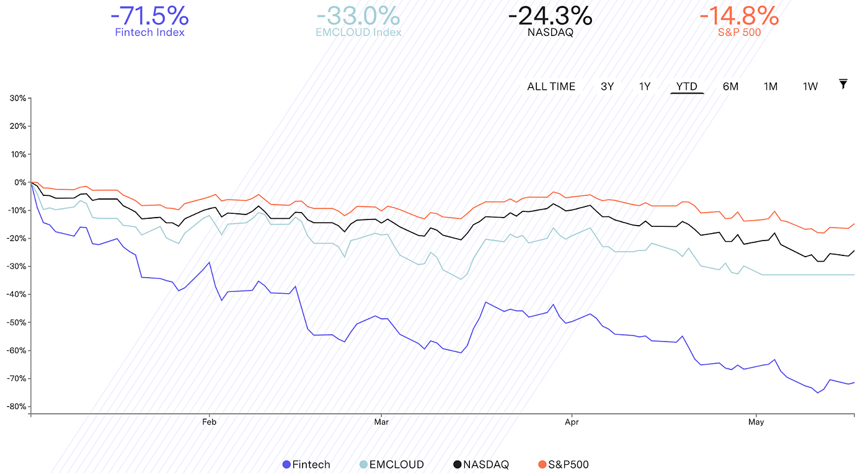Image resolution: width=868 pixels, height=473 pixels.
Task: Switch to the ALL TIME range
Action: click(551, 86)
